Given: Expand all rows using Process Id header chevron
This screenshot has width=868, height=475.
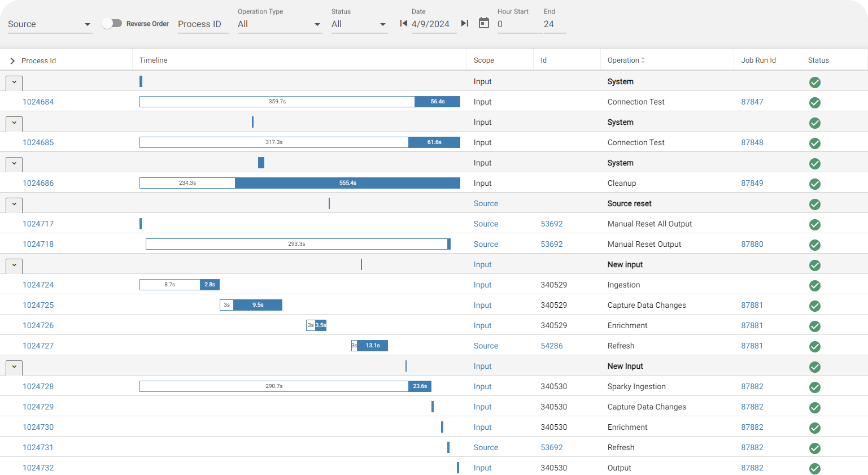Looking at the screenshot, I should [x=12, y=61].
